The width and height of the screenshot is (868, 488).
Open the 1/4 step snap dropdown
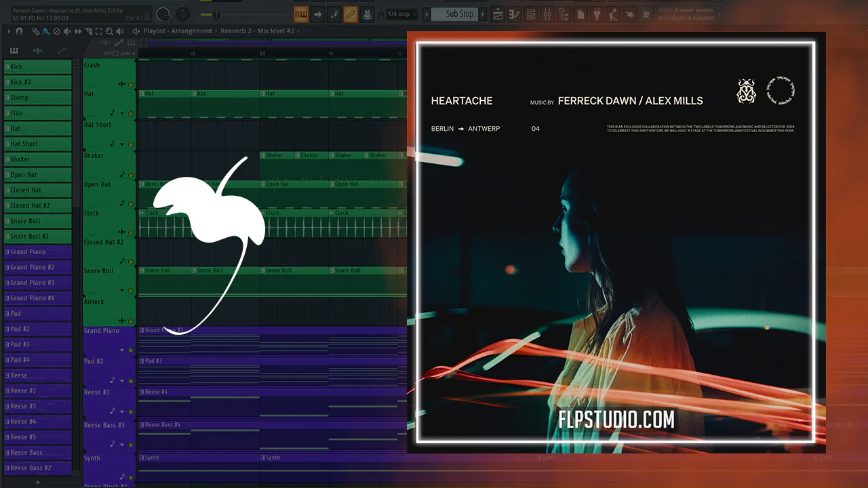[400, 14]
